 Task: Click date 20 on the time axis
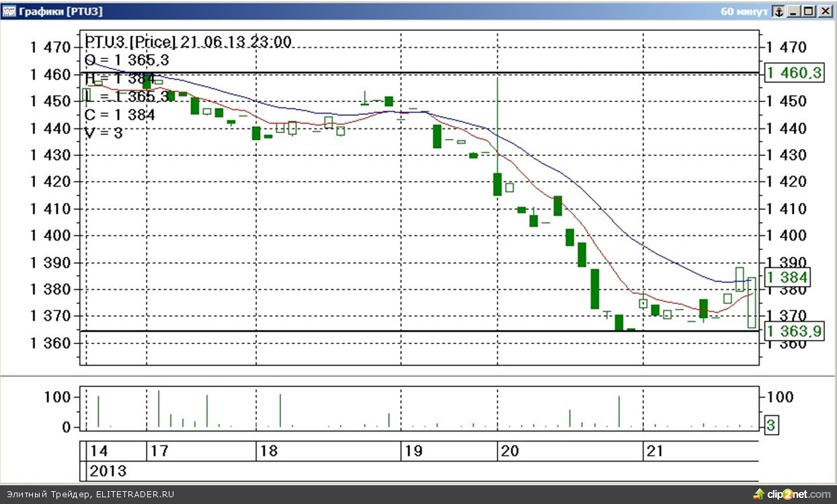click(510, 451)
